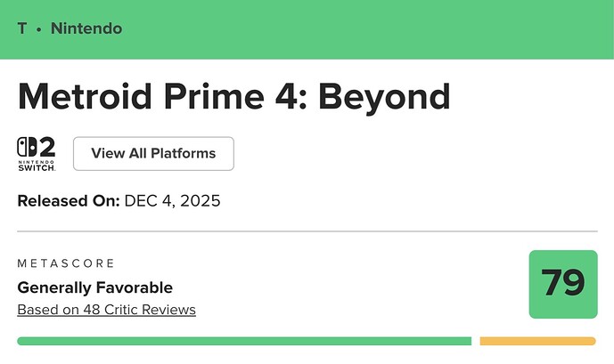Open the Nintendo publisher link
The height and width of the screenshot is (364, 614).
click(x=86, y=28)
